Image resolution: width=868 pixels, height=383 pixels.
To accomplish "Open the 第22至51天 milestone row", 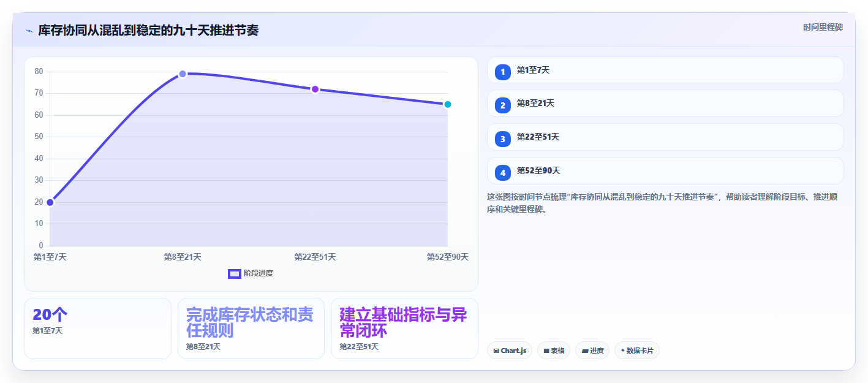I will click(x=665, y=137).
